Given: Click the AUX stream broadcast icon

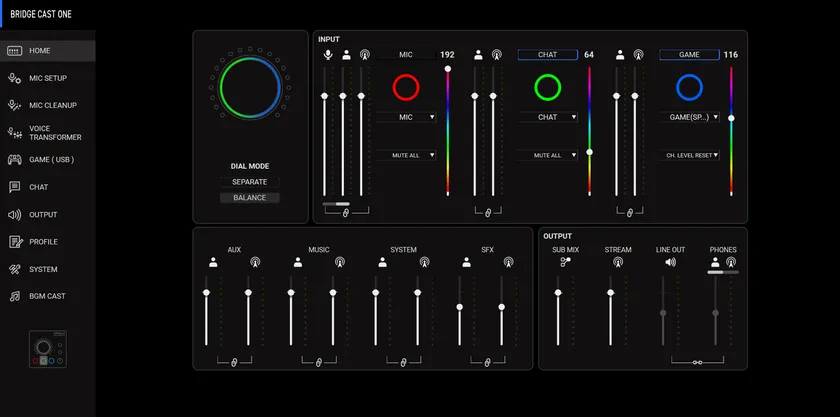Looking at the screenshot, I should coord(255,263).
